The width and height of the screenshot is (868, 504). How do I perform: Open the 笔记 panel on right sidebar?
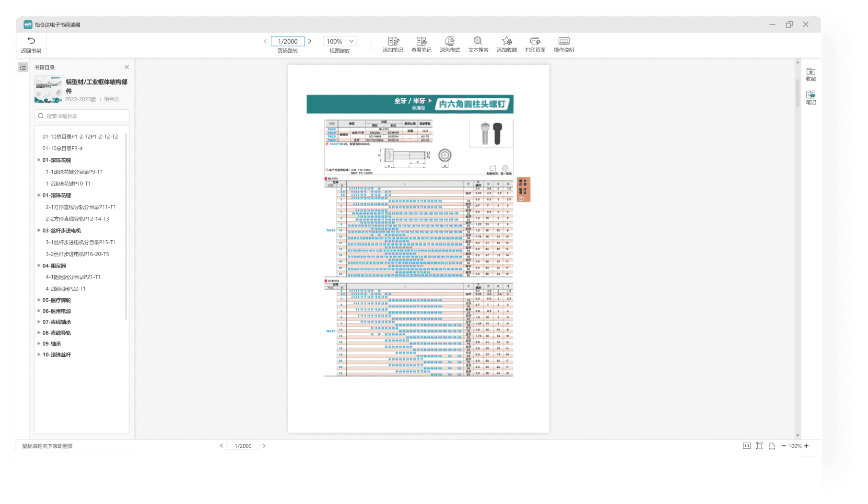(x=810, y=97)
